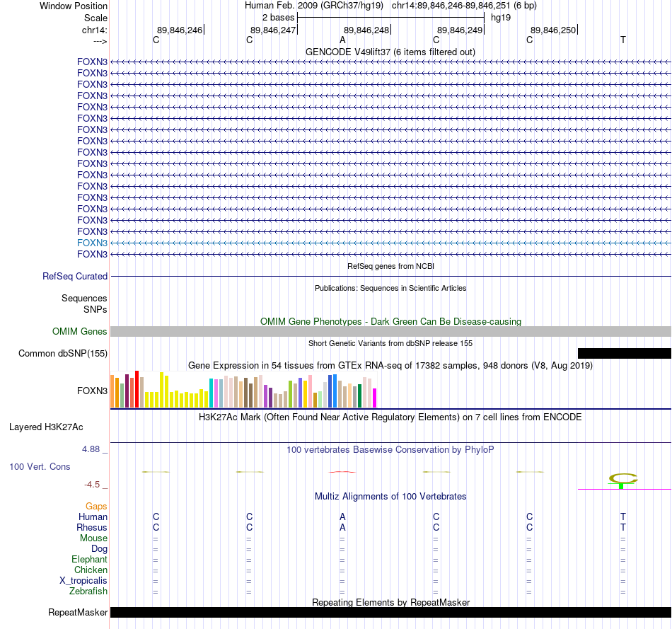Screen dimensions: 672x629
Task: Click the 2 bases scale bar
Action: (x=390, y=18)
